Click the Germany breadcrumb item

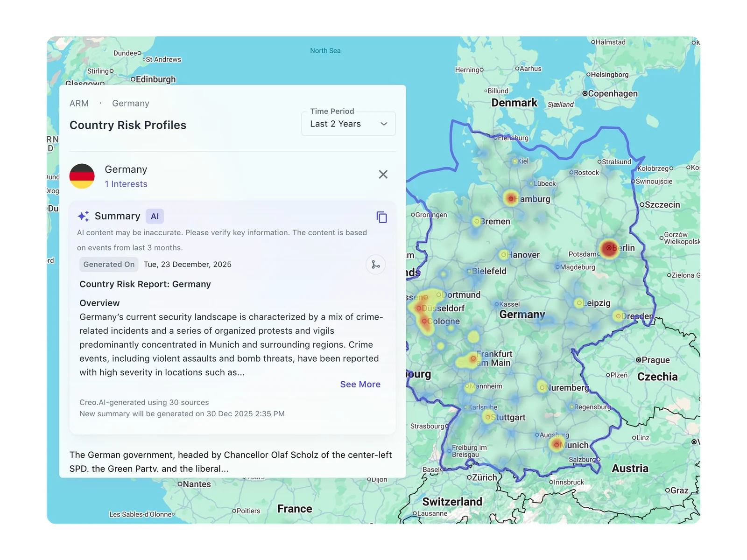tap(131, 104)
